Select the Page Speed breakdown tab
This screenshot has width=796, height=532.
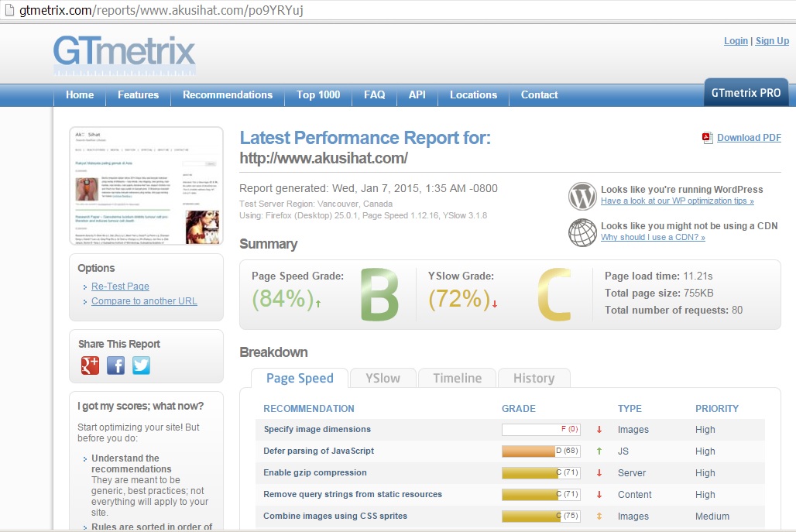pyautogui.click(x=300, y=378)
